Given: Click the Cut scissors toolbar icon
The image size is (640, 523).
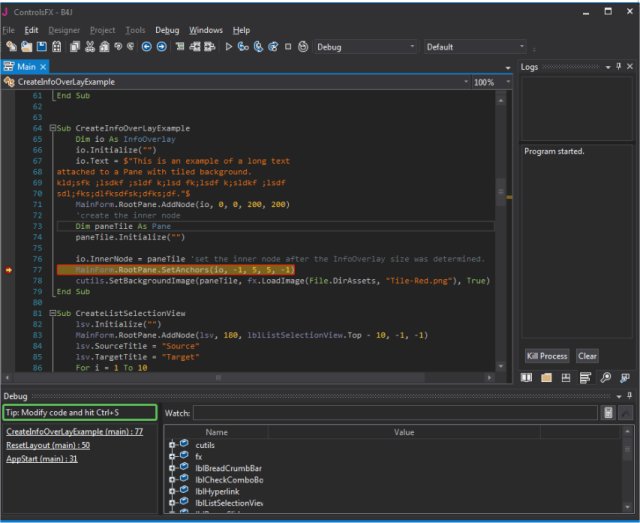Looking at the screenshot, I should click(91, 47).
